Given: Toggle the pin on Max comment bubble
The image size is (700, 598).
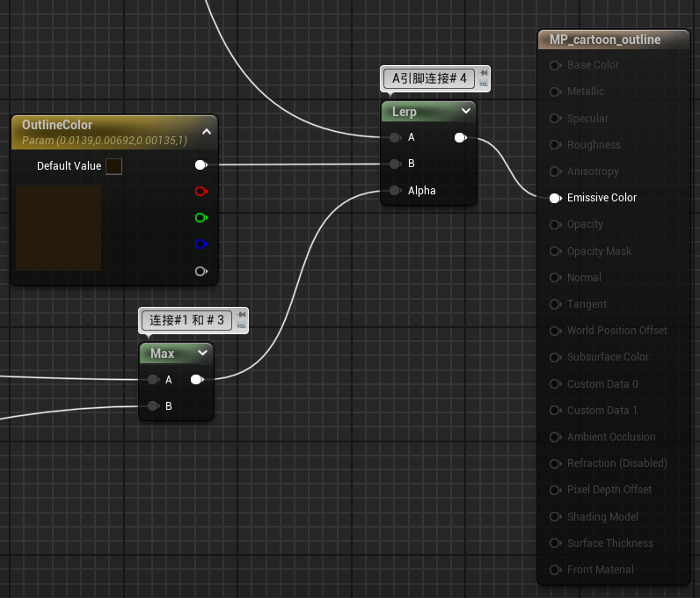Looking at the screenshot, I should (x=241, y=315).
